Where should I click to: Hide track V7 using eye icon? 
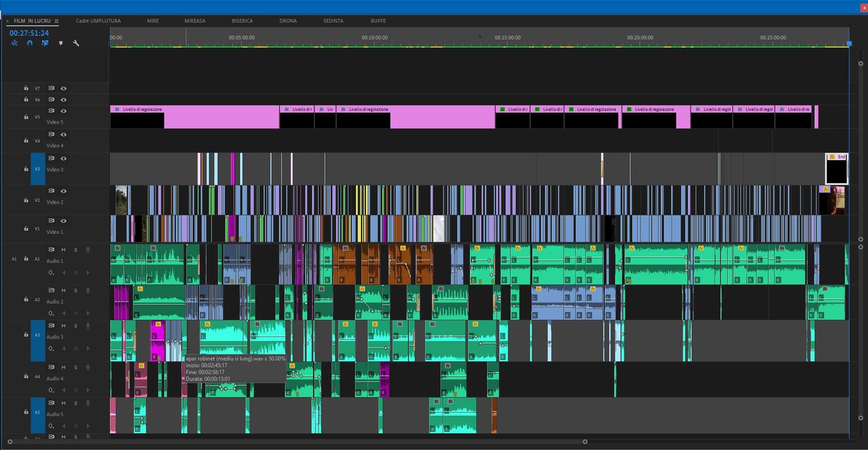[x=64, y=89]
